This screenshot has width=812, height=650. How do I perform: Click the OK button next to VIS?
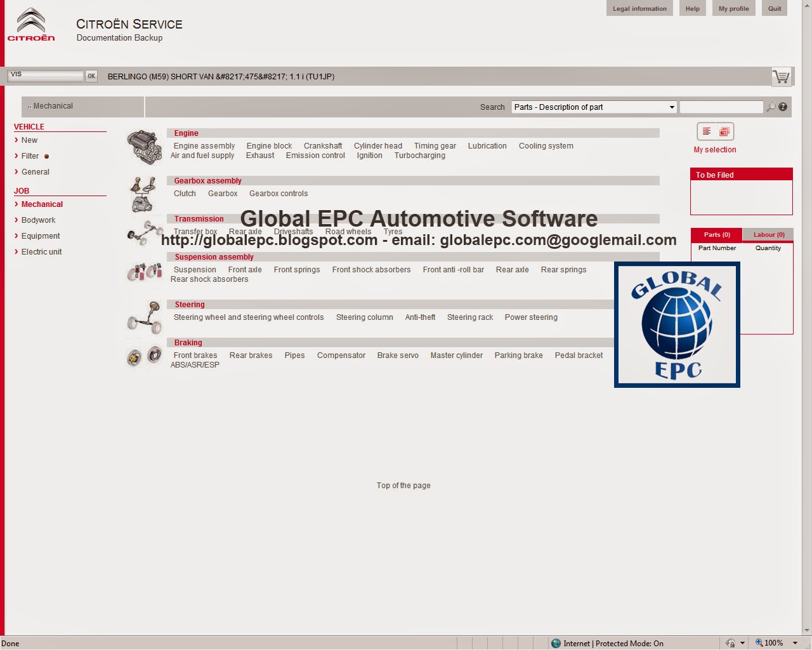pyautogui.click(x=91, y=76)
